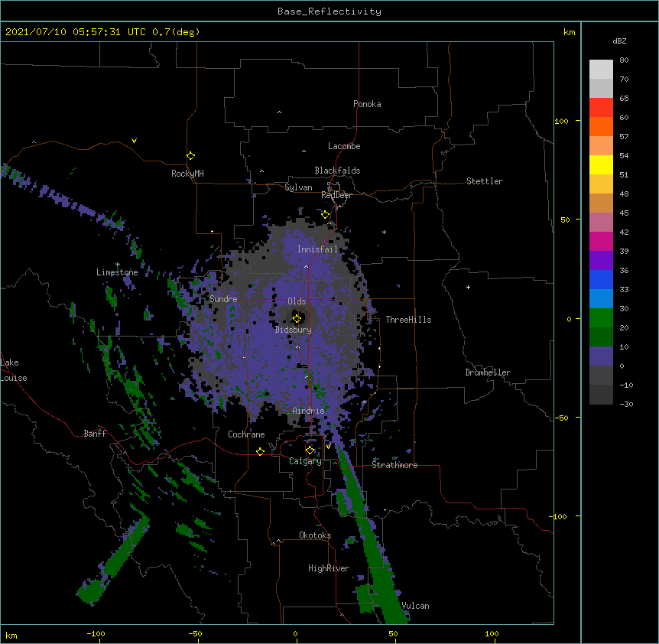Click the Lake Louise label
This screenshot has width=659, height=644.
coord(14,370)
